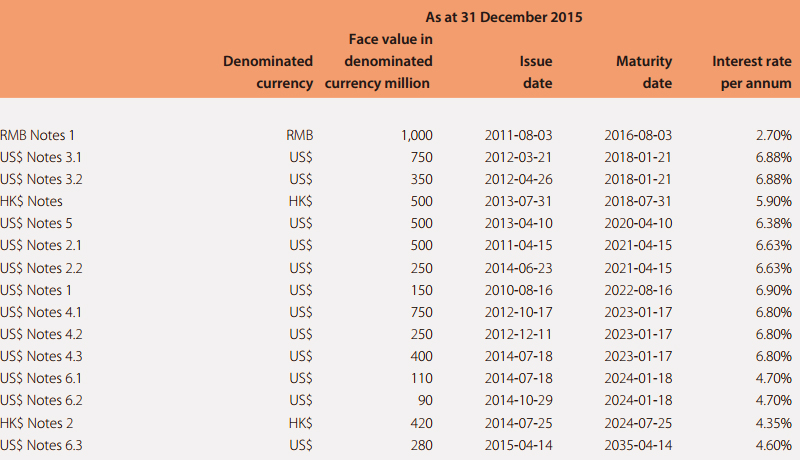
Task: Select maturity date 2035-04-14
Action: coord(638,445)
